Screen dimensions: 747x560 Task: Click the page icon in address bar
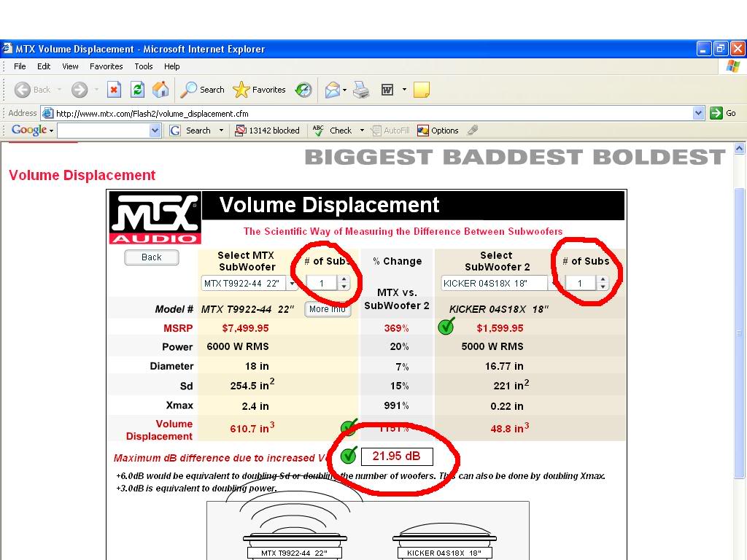pyautogui.click(x=47, y=113)
